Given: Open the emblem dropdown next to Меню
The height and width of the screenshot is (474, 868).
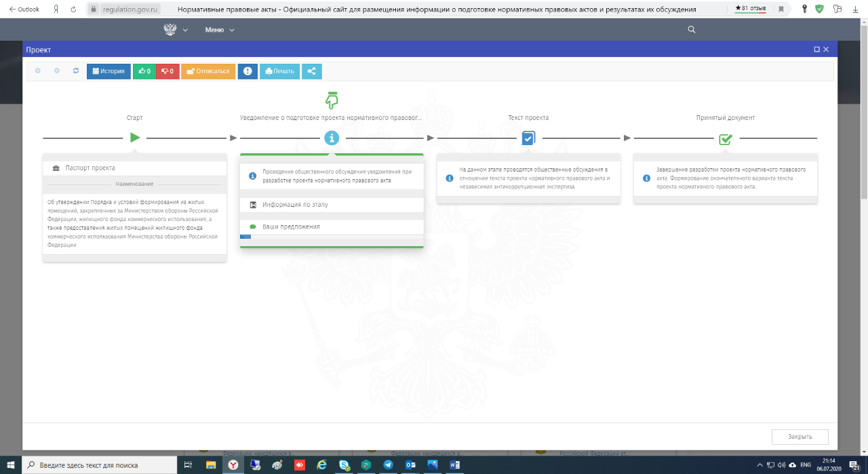Looking at the screenshot, I should [x=176, y=30].
